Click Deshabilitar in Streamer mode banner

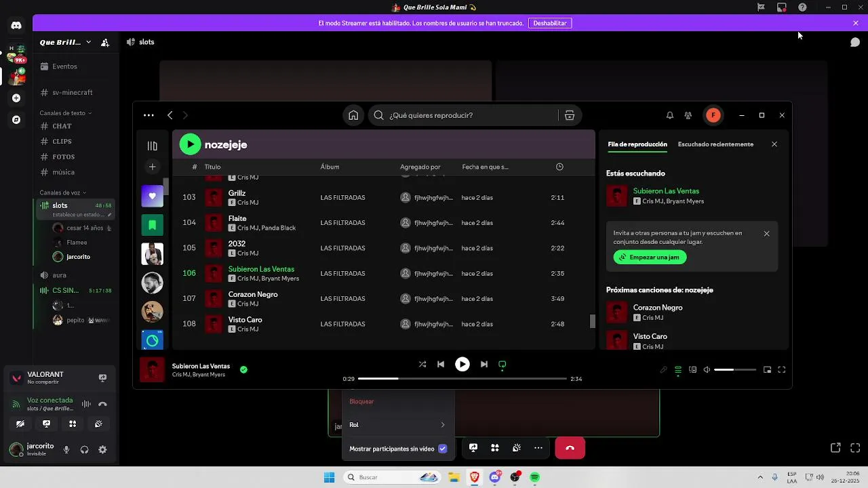tap(550, 23)
